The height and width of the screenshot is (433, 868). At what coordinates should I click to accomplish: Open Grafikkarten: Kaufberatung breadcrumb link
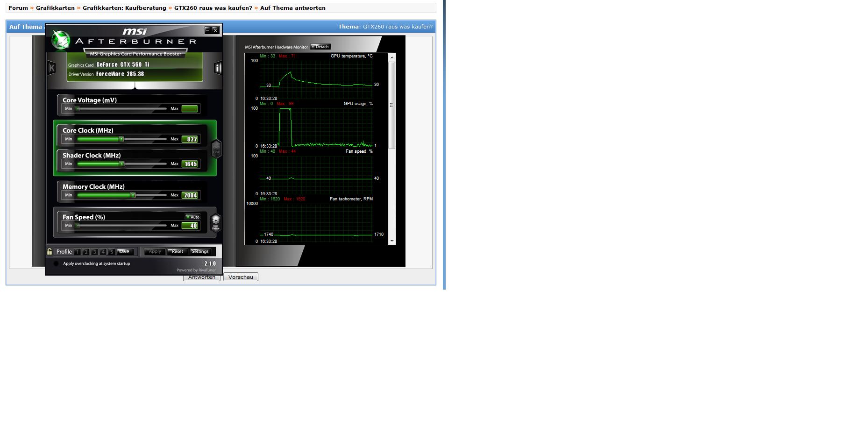point(124,8)
